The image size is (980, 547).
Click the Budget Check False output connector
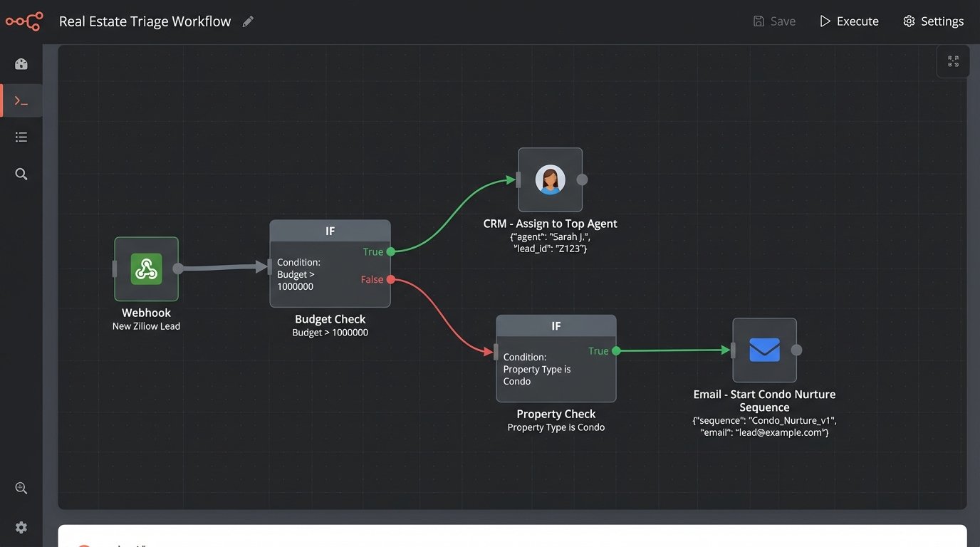click(390, 280)
